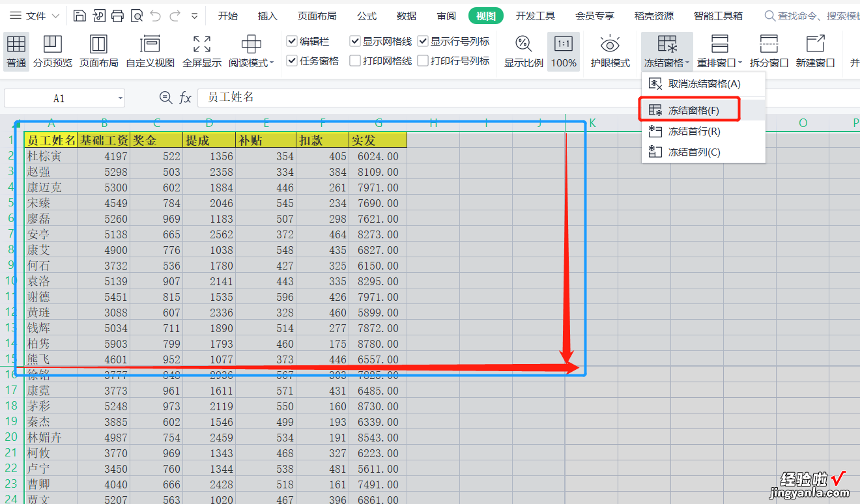Choose 取消冻结窗格(A) from menu
The image size is (860, 504).
point(704,84)
